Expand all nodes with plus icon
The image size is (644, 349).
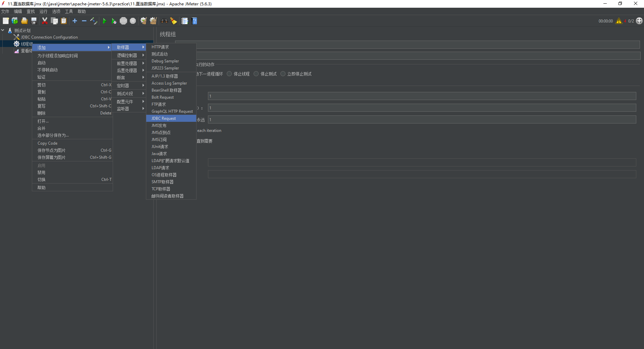coord(75,21)
